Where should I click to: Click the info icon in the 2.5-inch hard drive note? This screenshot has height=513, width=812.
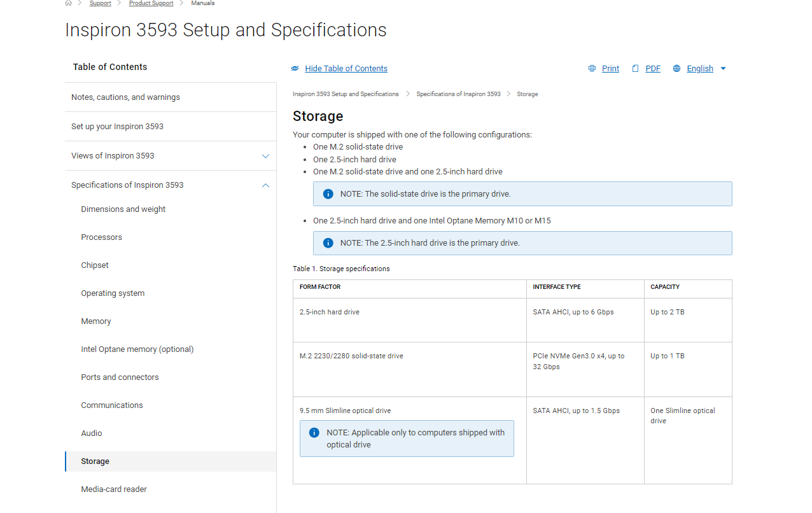pos(328,243)
